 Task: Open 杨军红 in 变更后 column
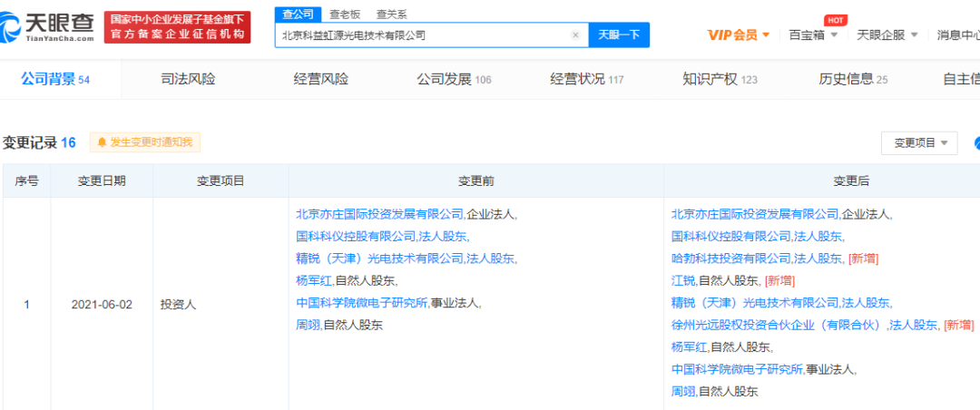[689, 347]
